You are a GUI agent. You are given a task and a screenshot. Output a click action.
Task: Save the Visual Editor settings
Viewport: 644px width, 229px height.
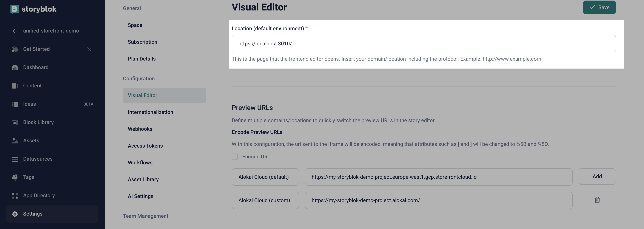point(599,7)
